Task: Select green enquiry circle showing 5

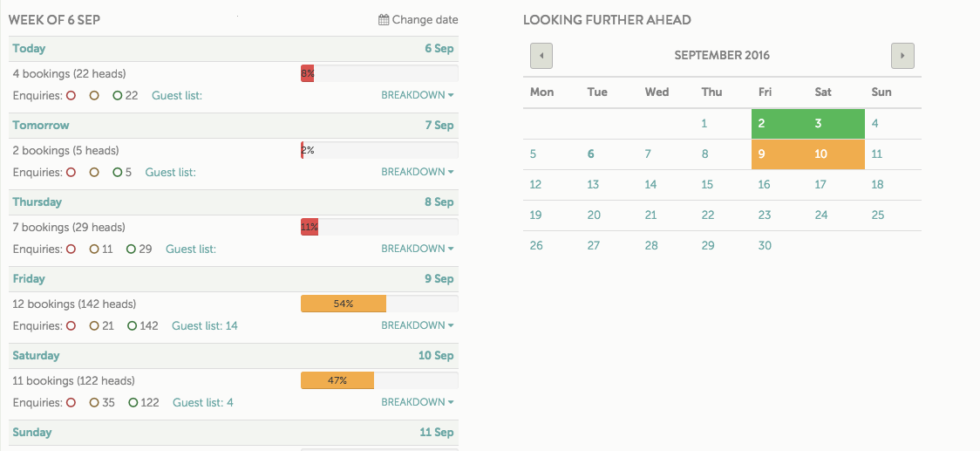Action: click(118, 172)
